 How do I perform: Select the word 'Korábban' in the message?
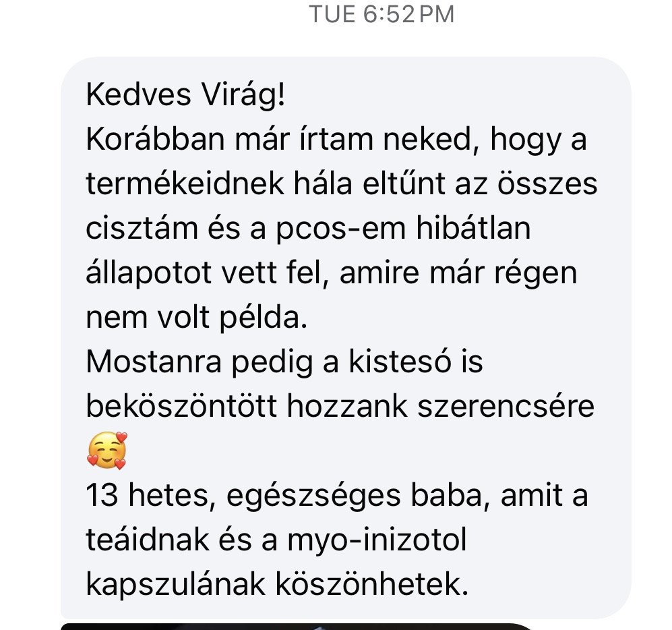click(155, 140)
